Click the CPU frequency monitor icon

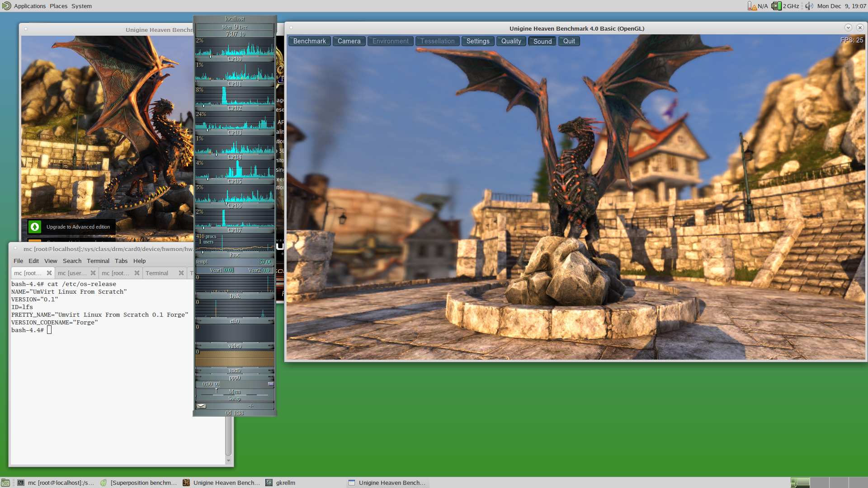pyautogui.click(x=776, y=6)
